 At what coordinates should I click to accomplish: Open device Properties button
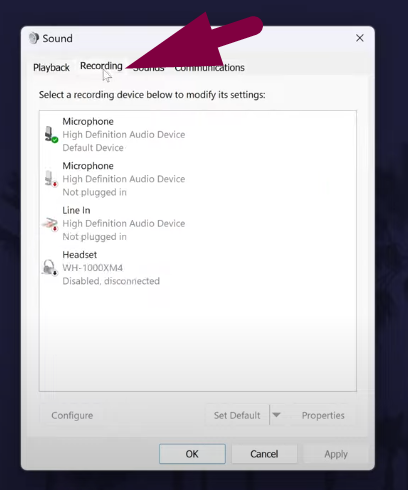point(323,415)
